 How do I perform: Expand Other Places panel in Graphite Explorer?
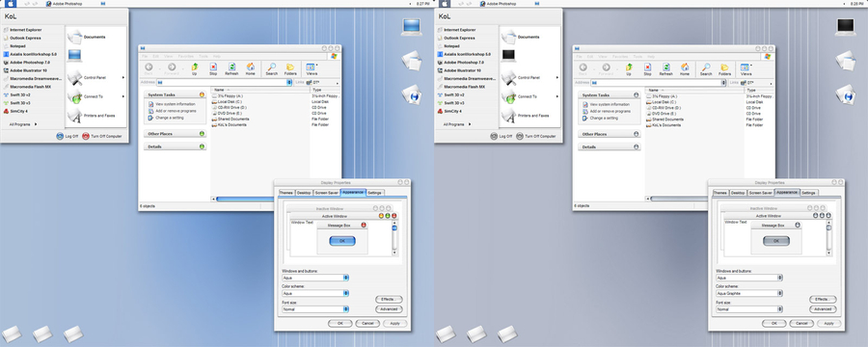pyautogui.click(x=636, y=133)
